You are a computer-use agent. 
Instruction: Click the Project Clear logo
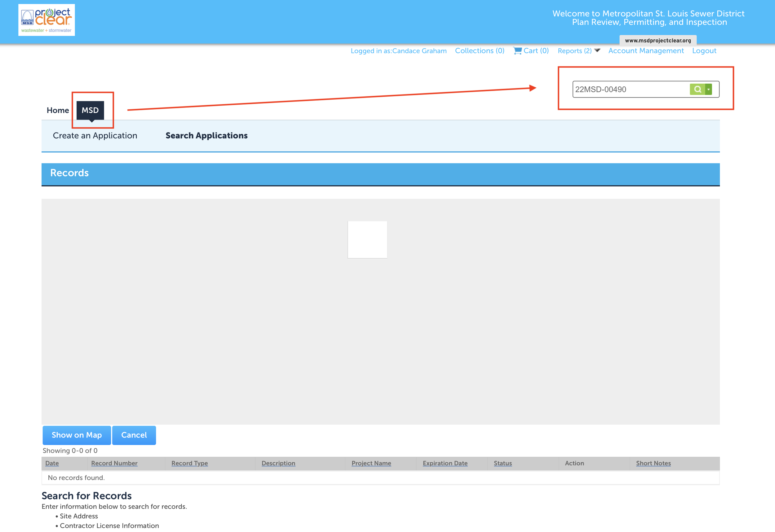[46, 20]
